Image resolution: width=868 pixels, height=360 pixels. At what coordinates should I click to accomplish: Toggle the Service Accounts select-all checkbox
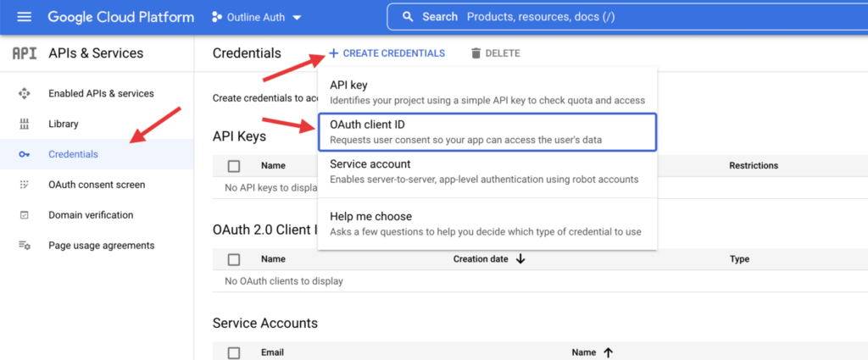coord(234,353)
